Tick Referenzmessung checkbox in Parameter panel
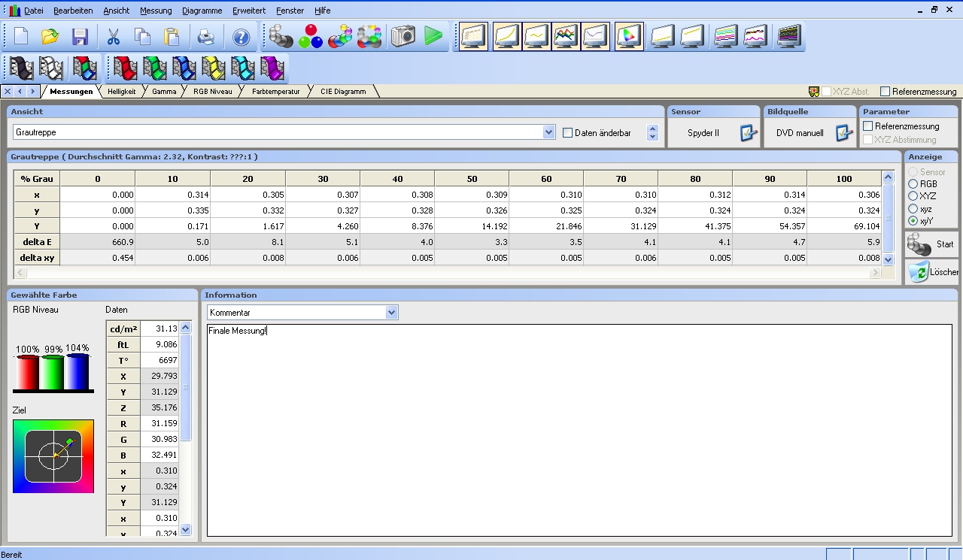The height and width of the screenshot is (560, 963). click(868, 126)
